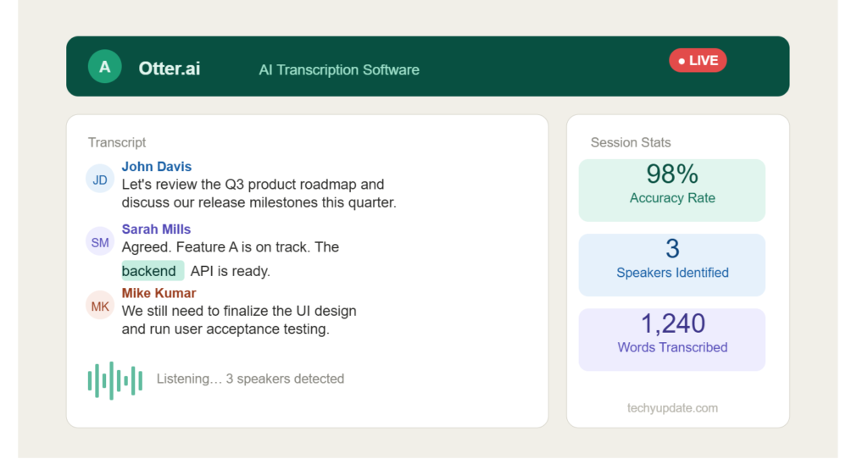Click the audio waveform listening icon
This screenshot has height=470, width=868.
coord(115,380)
